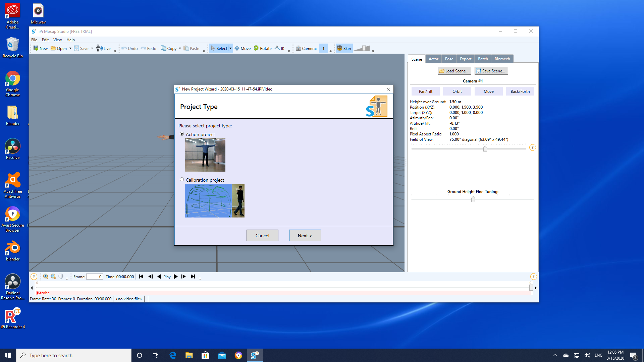
Task: Switch to the Actor tab
Action: pyautogui.click(x=433, y=59)
